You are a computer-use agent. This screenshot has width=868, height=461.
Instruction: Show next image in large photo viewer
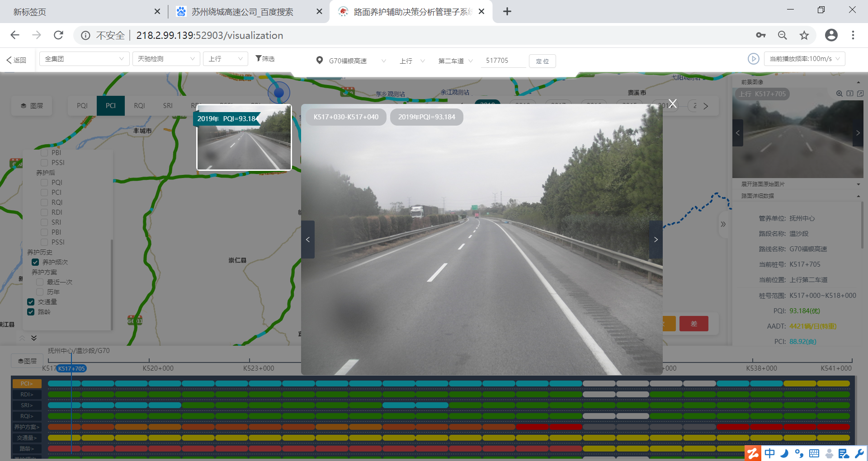656,240
